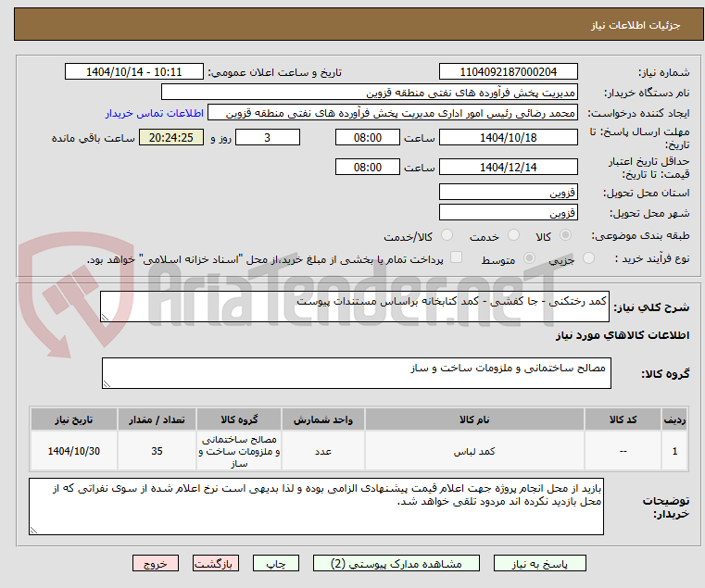Select the جزیی purchase type radio
This screenshot has width=705, height=588.
pos(588,258)
